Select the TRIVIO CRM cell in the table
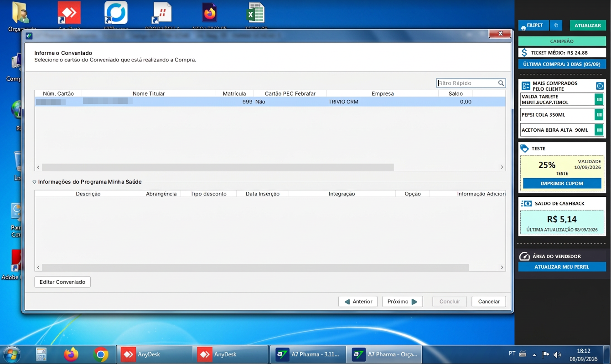This screenshot has height=364, width=611. [382, 102]
